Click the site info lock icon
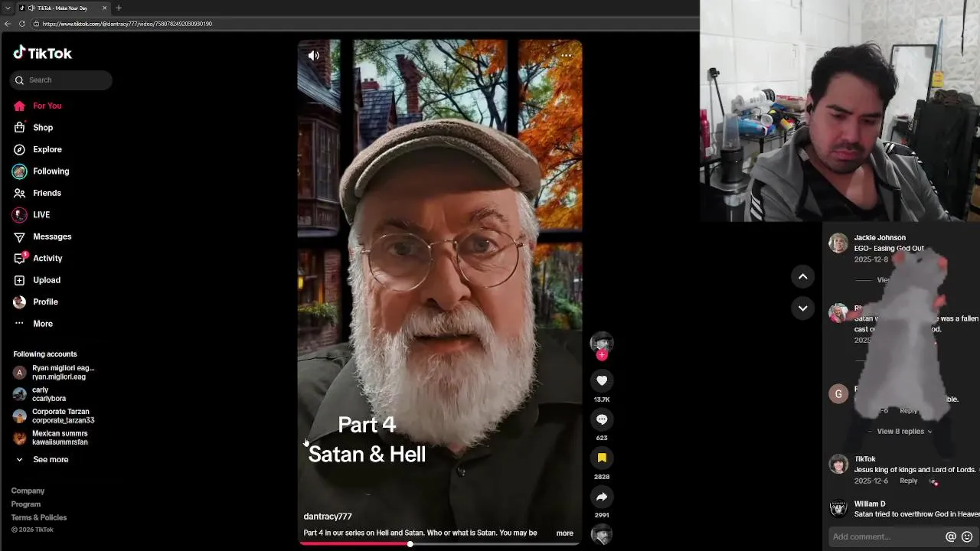Screen dimensions: 980x551 pos(36,24)
